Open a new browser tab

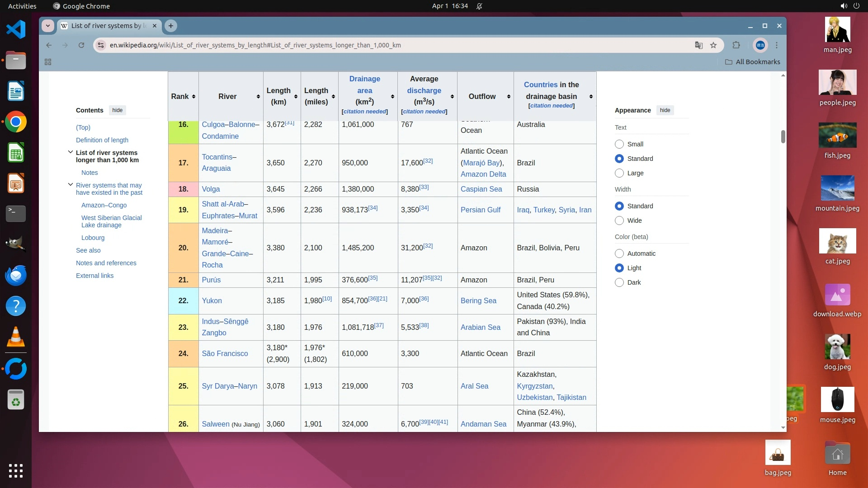(171, 26)
